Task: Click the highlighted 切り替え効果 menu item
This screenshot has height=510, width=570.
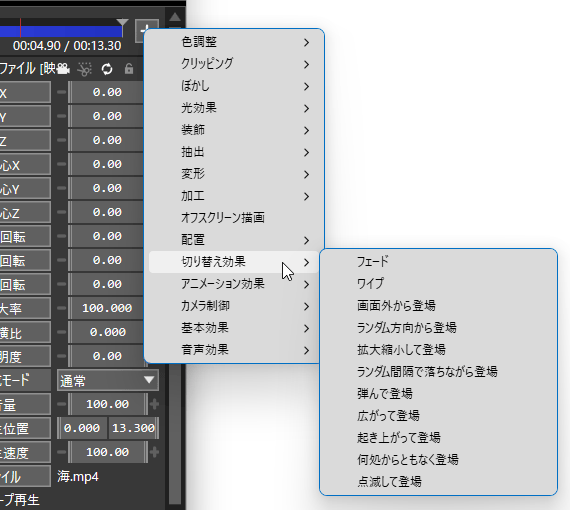Action: coord(234,262)
